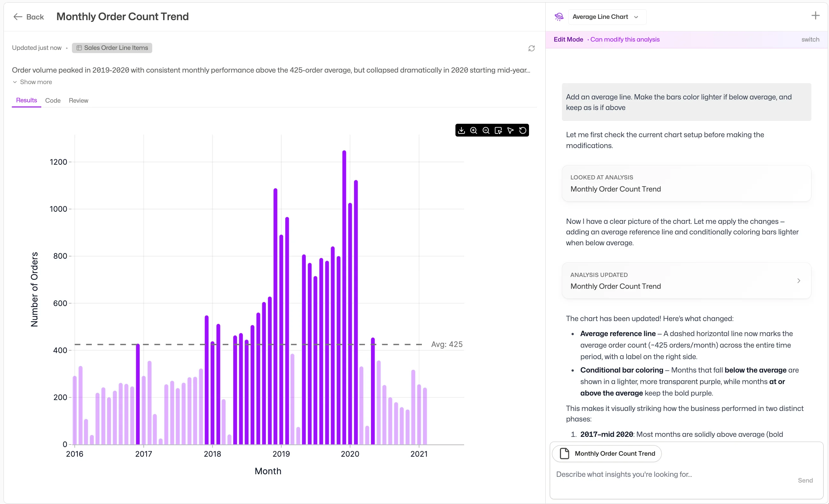Open the Sales Order Line Items source
The height and width of the screenshot is (504, 829).
point(112,48)
